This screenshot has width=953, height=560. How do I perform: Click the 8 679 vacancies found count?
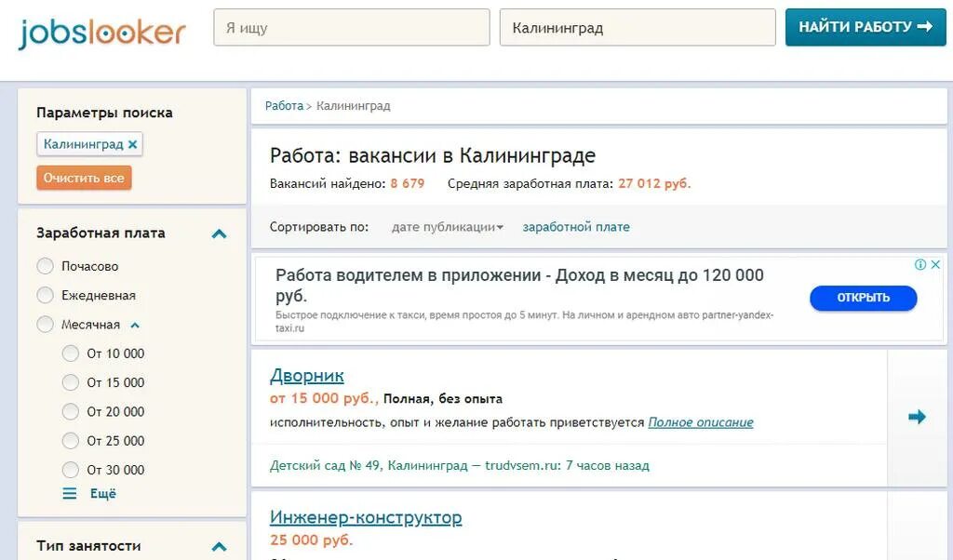(408, 183)
